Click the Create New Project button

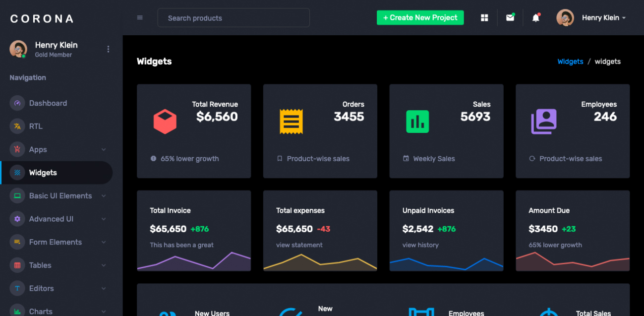pos(420,18)
